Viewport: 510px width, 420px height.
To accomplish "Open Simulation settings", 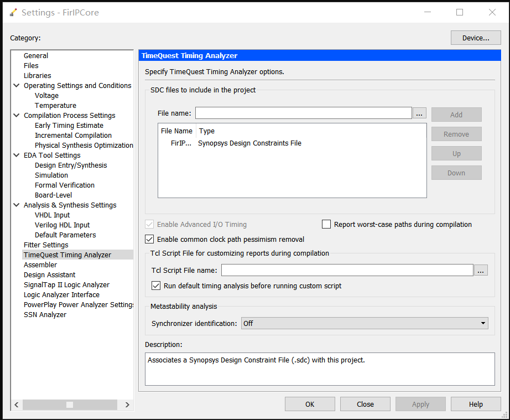I will pos(51,175).
